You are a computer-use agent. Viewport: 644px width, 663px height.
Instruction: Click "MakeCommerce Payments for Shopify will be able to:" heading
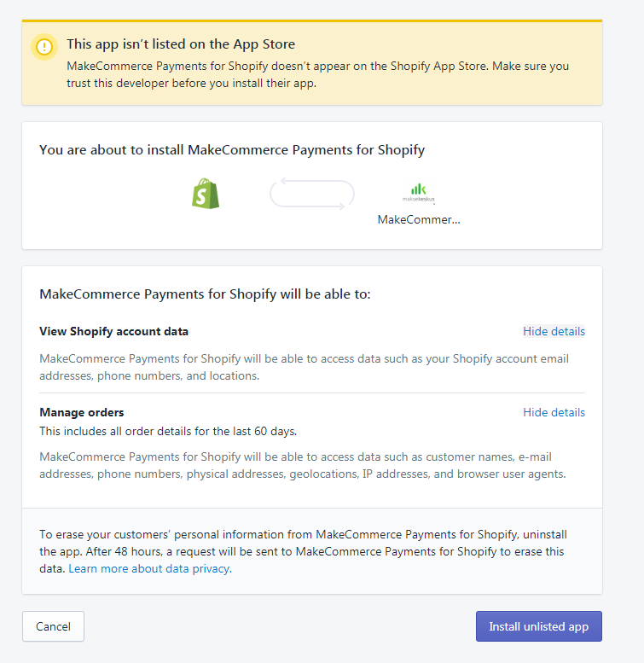(x=205, y=294)
